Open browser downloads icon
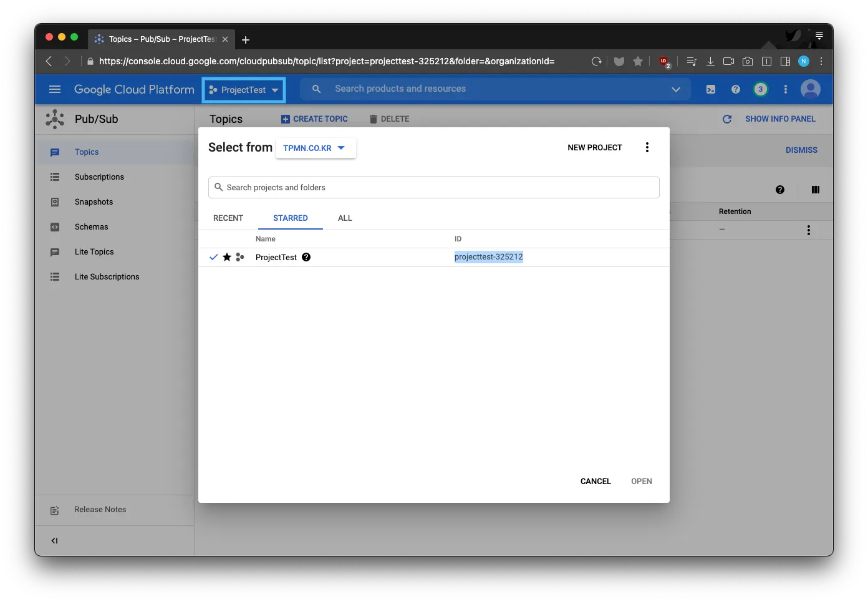The image size is (868, 602). point(710,61)
